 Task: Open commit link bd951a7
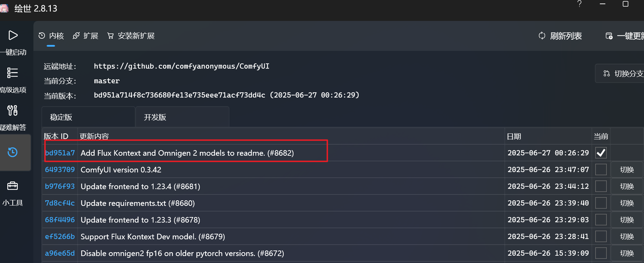[60, 153]
